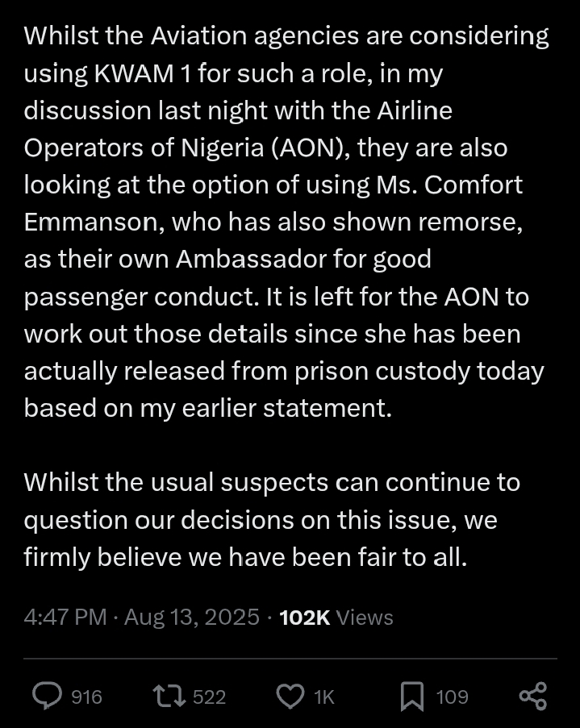
Task: Open the share icon options
Action: click(x=532, y=697)
